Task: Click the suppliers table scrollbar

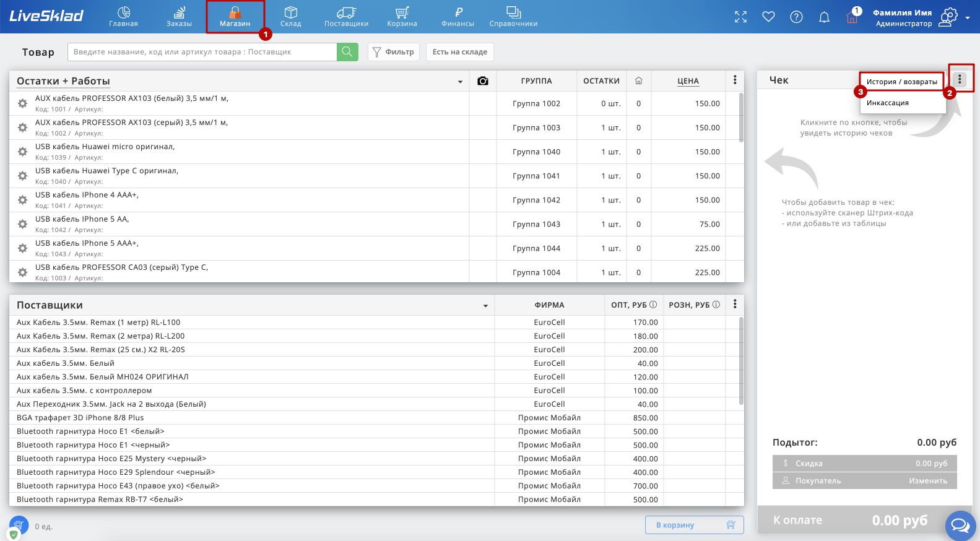Action: (741, 361)
